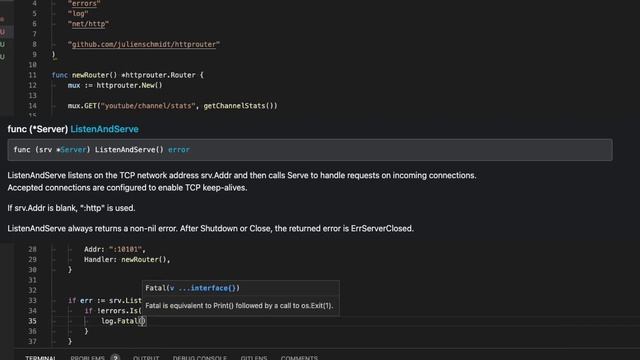Follow the error return type link
This screenshot has width=640, height=360.
coord(179,150)
